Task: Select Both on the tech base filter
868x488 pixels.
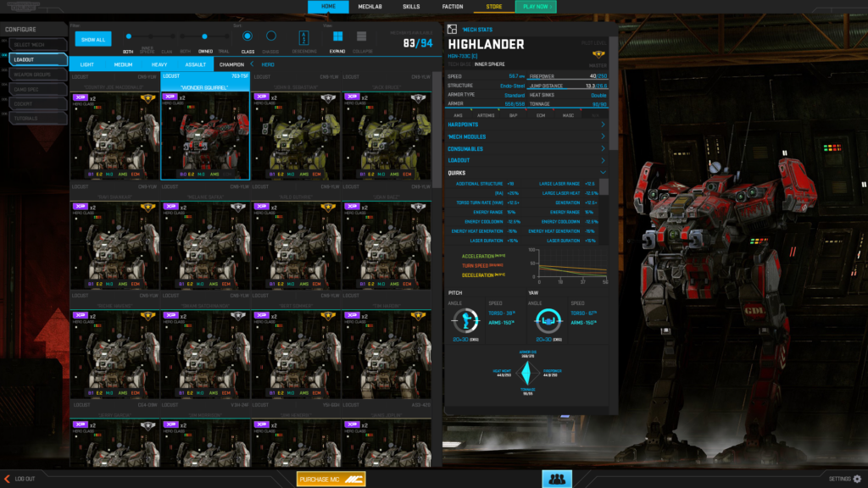Action: [129, 36]
